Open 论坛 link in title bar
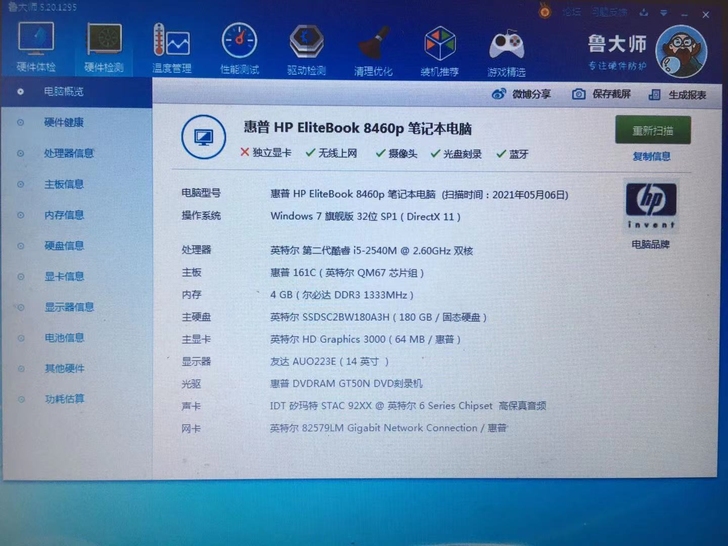Screen dimensions: 728x546 coord(572,12)
